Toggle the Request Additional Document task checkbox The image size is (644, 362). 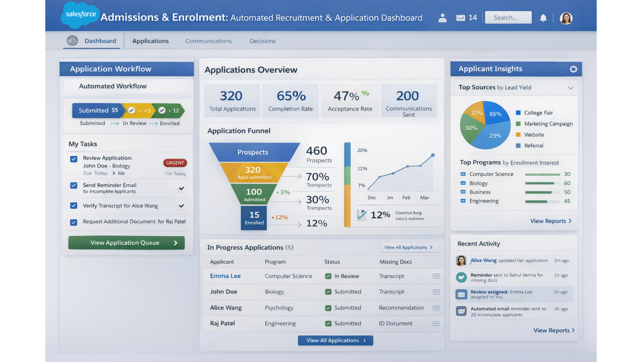tap(73, 222)
